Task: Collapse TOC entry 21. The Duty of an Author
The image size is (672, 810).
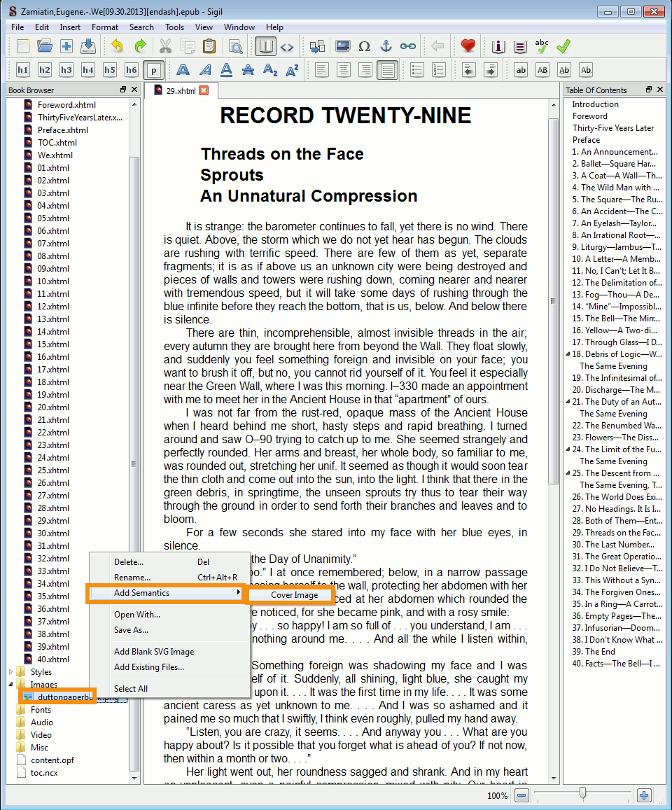Action: pos(568,401)
